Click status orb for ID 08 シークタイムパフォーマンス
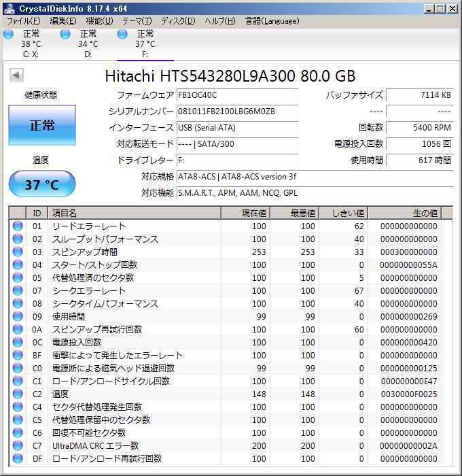 (x=18, y=303)
